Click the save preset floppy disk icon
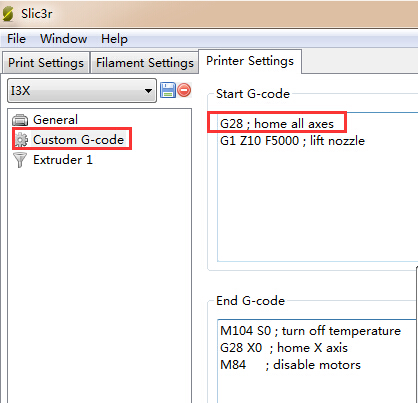Image resolution: width=418 pixels, height=403 pixels. (x=168, y=90)
